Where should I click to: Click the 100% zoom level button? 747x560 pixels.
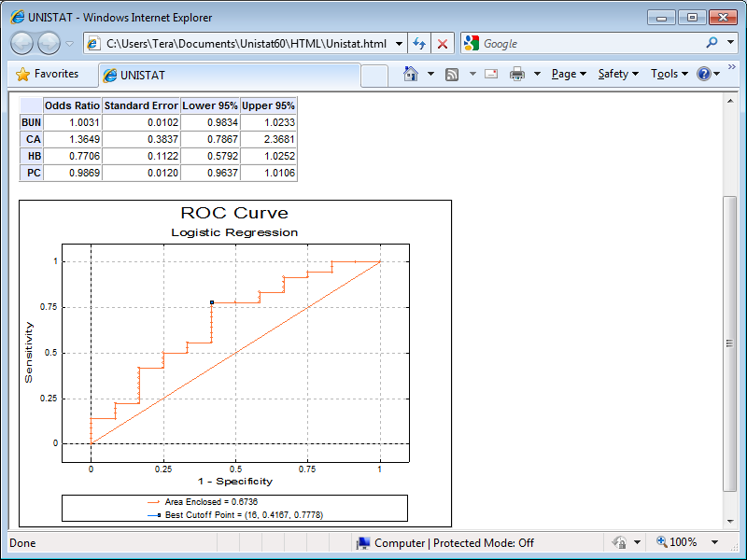pyautogui.click(x=676, y=542)
